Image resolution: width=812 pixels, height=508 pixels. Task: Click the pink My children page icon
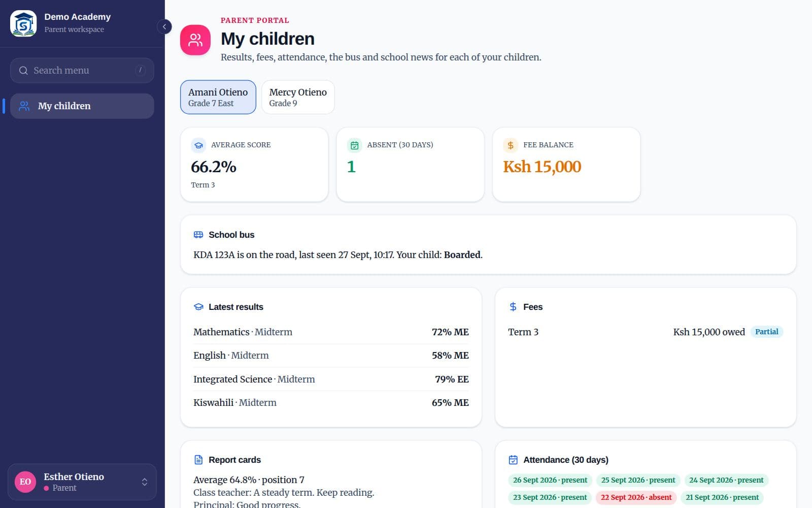point(195,40)
